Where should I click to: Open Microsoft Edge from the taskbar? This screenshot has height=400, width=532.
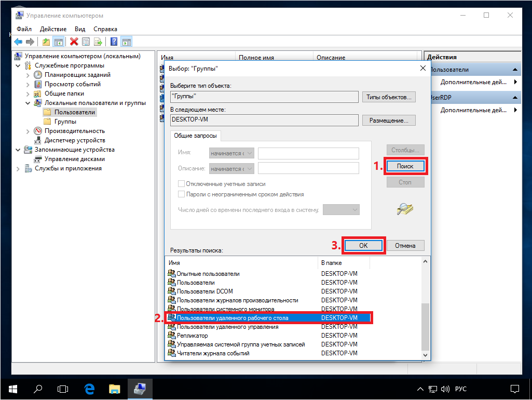[89, 388]
